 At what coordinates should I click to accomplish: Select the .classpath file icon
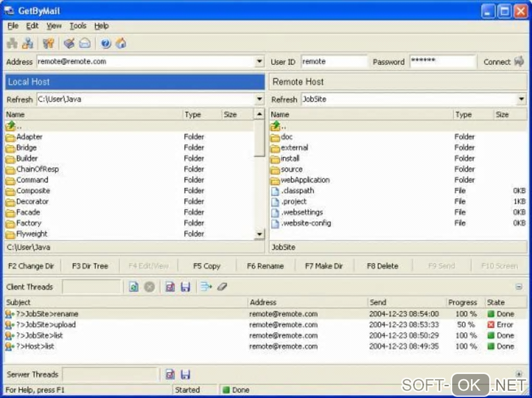tap(275, 191)
